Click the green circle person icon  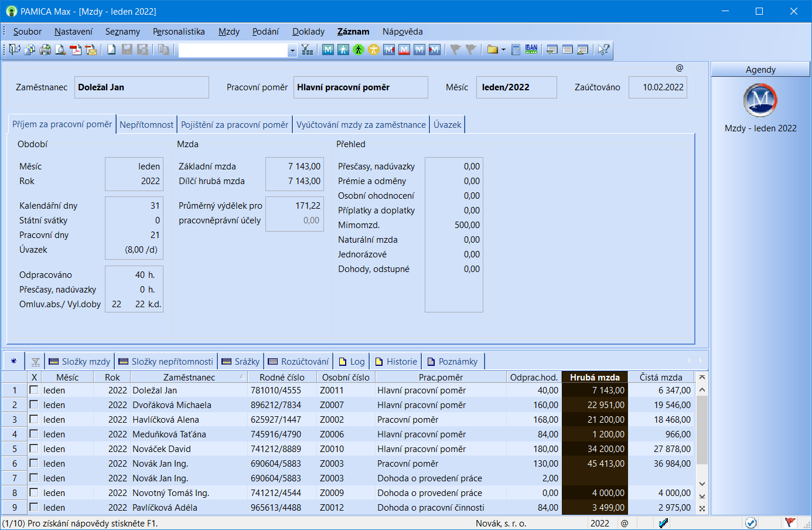pos(359,50)
